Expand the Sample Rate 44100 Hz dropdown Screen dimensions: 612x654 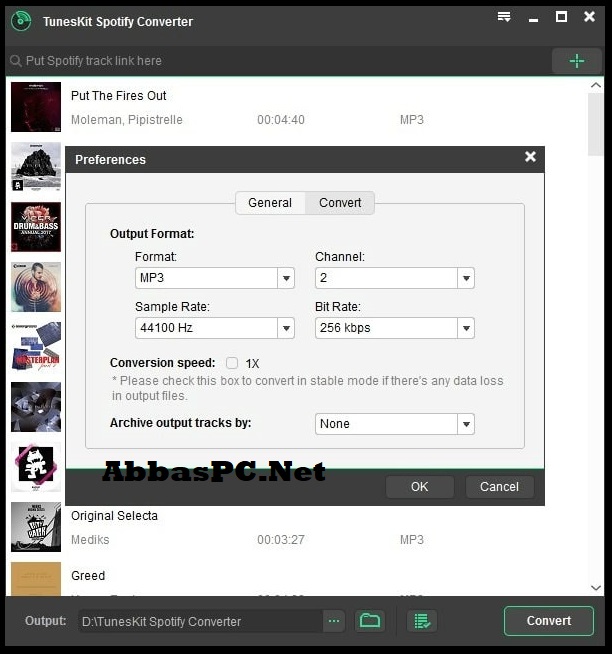215,328
